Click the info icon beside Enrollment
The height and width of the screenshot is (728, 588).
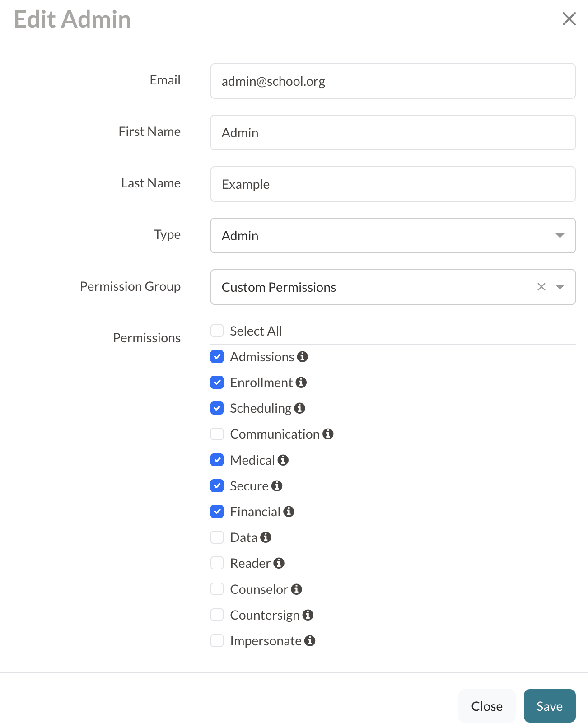click(301, 383)
